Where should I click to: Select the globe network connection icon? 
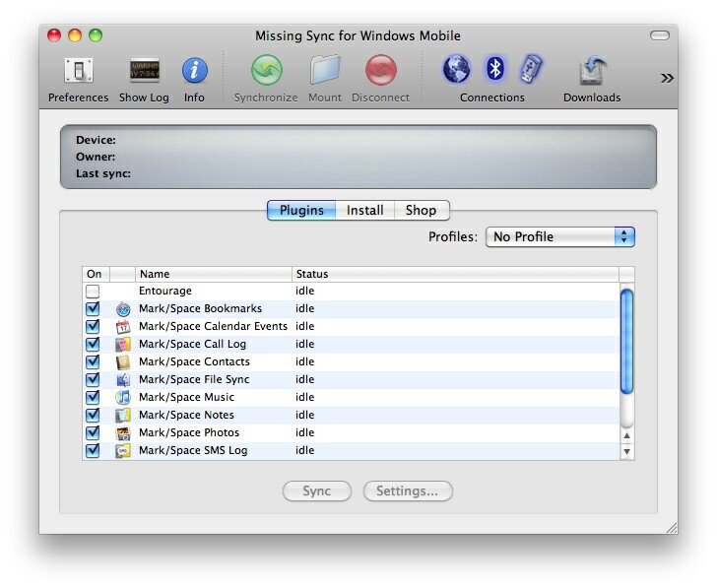456,69
